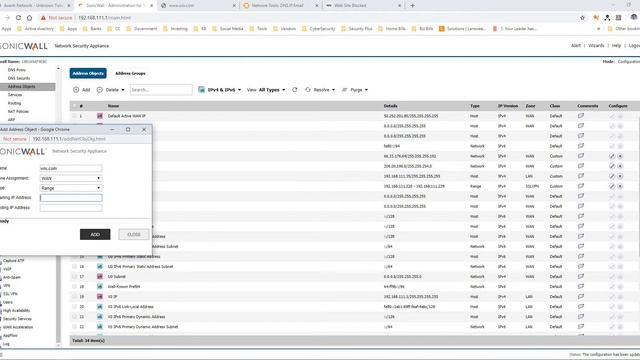Check the box for row 17 X0 Subnet
This screenshot has height=360, width=640.
[74, 276]
